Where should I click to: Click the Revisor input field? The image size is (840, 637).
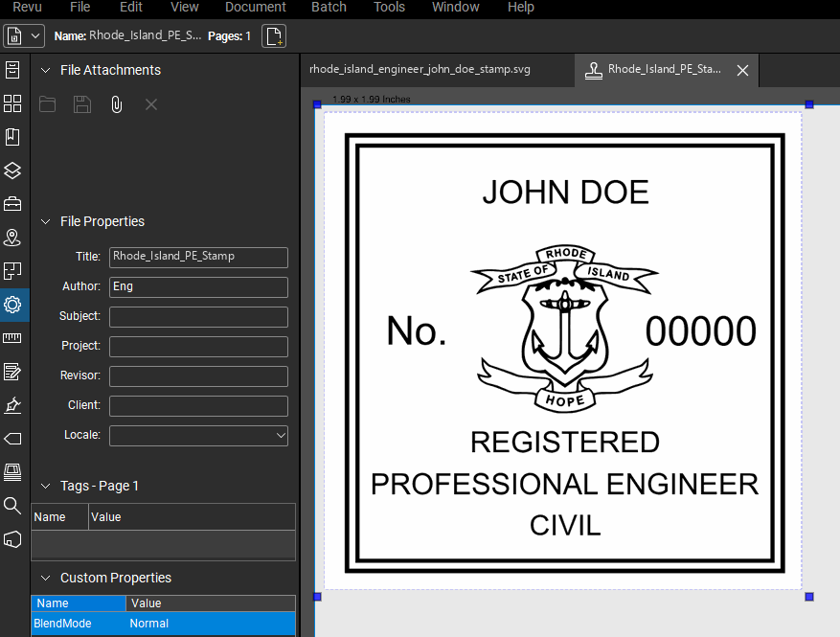pyautogui.click(x=199, y=376)
